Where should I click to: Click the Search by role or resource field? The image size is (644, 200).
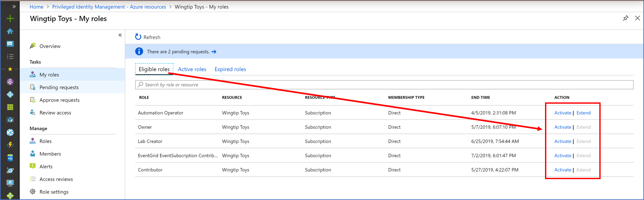tap(384, 85)
